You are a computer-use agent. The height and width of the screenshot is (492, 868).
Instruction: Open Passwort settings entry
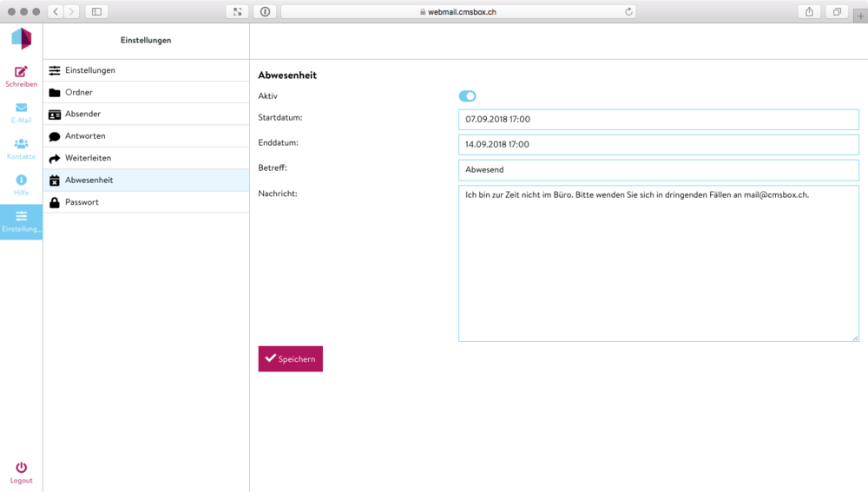(146, 202)
